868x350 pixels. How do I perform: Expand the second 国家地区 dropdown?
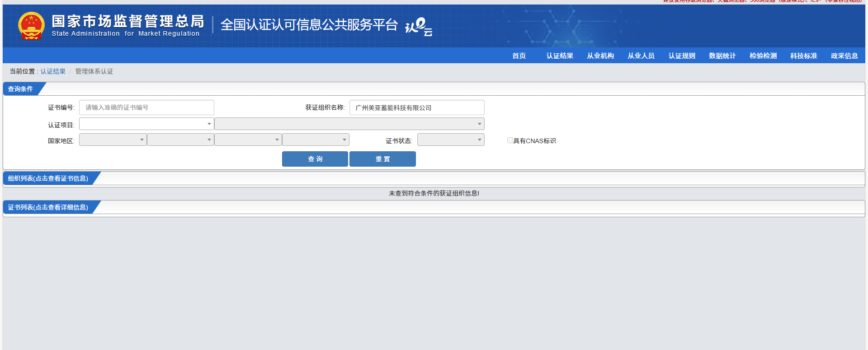pyautogui.click(x=180, y=140)
